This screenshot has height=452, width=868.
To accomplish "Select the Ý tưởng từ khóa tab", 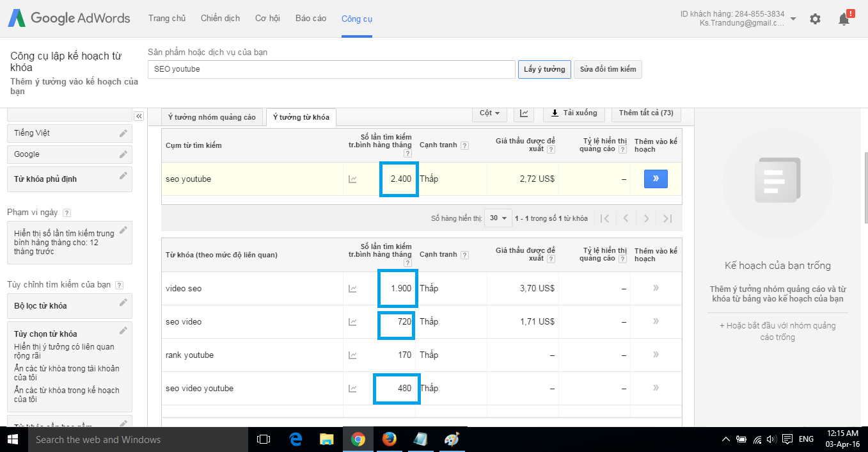I will tap(301, 117).
